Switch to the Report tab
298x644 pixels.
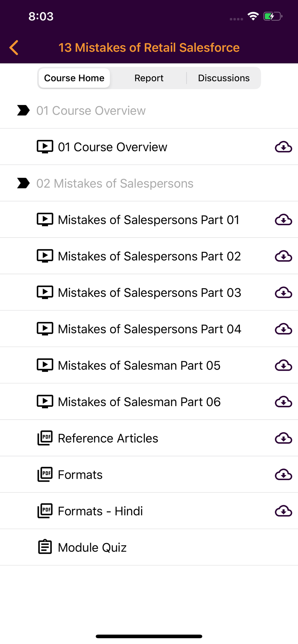pyautogui.click(x=149, y=78)
